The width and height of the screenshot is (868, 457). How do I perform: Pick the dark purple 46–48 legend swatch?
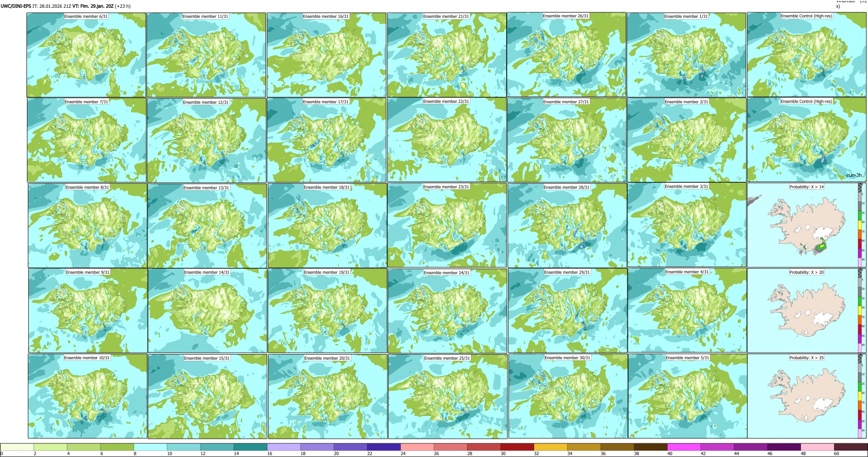click(784, 447)
